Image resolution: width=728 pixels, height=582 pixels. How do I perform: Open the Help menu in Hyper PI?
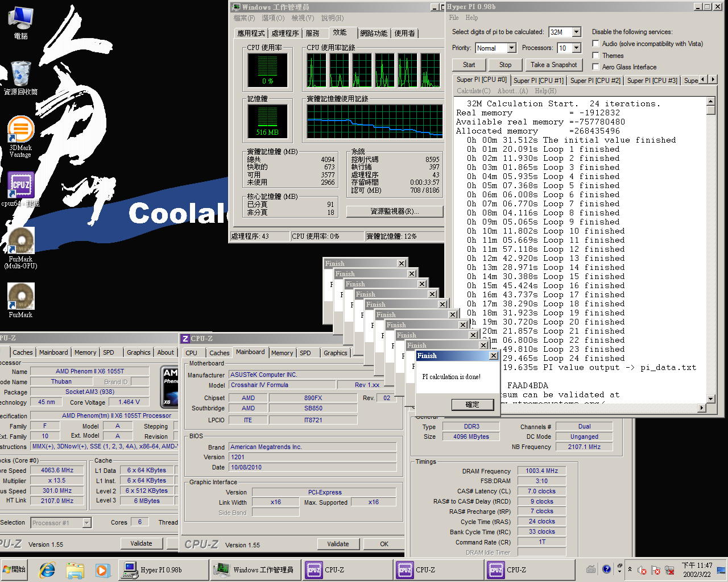pos(471,18)
